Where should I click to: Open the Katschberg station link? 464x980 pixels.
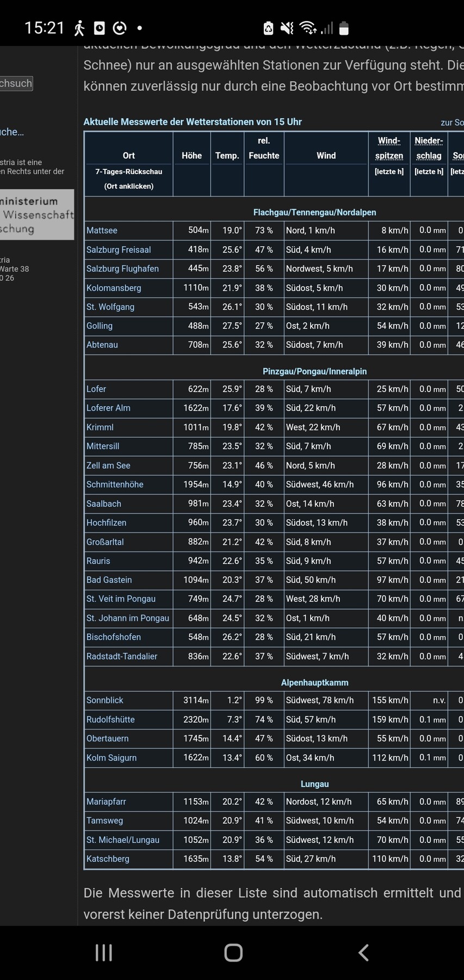tap(108, 859)
